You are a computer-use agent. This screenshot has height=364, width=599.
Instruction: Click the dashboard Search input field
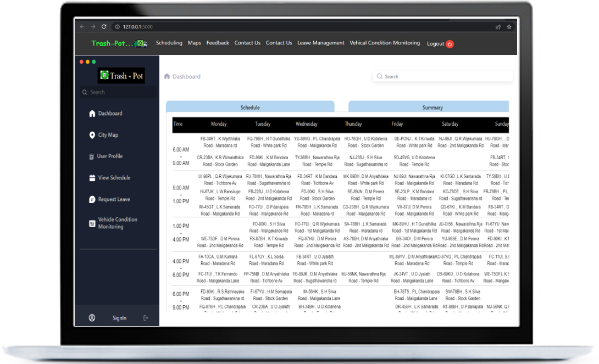click(x=443, y=76)
